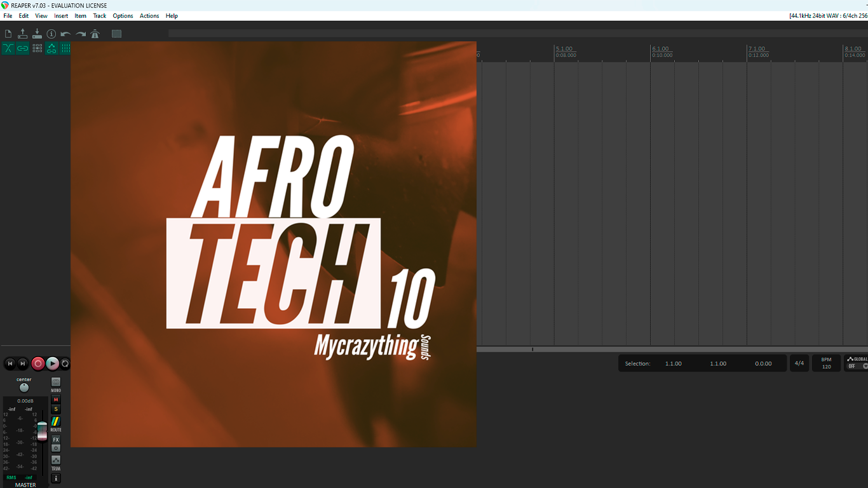Click the master volume fader
This screenshot has height=488, width=868.
(42, 430)
